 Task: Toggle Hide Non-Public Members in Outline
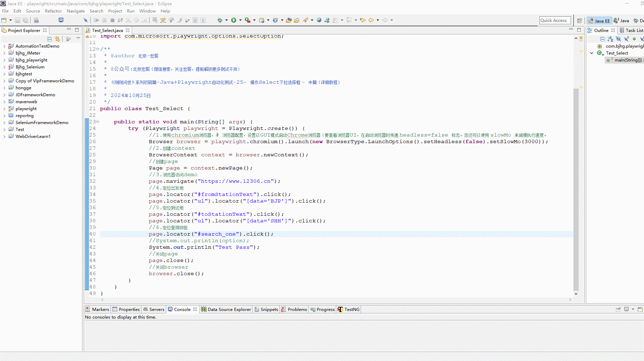634,39
